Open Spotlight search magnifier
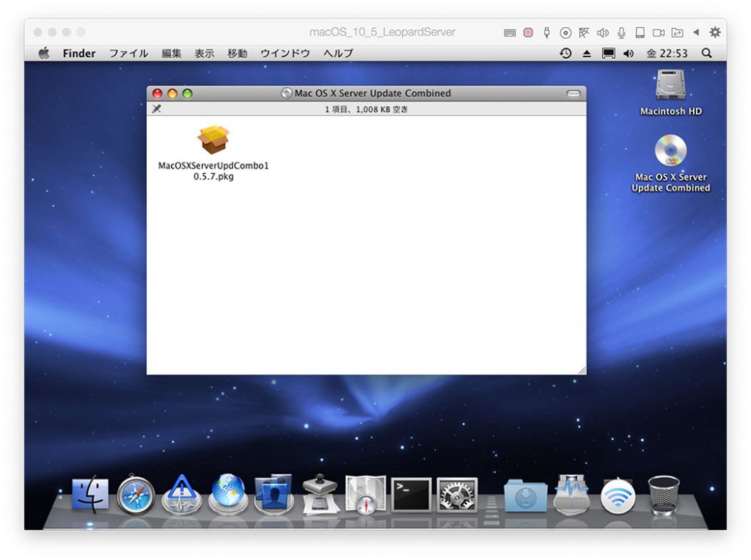 coord(706,53)
